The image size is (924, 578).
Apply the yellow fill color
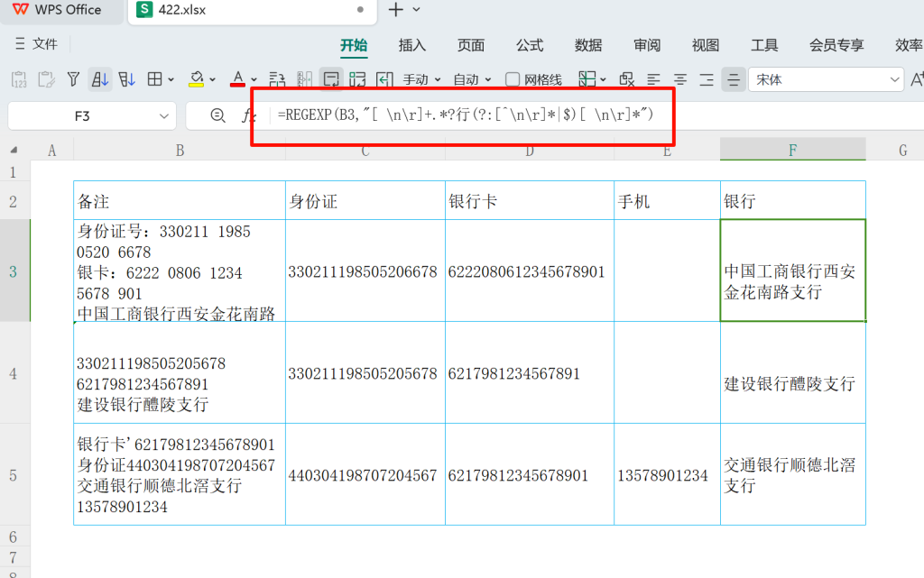pos(196,79)
